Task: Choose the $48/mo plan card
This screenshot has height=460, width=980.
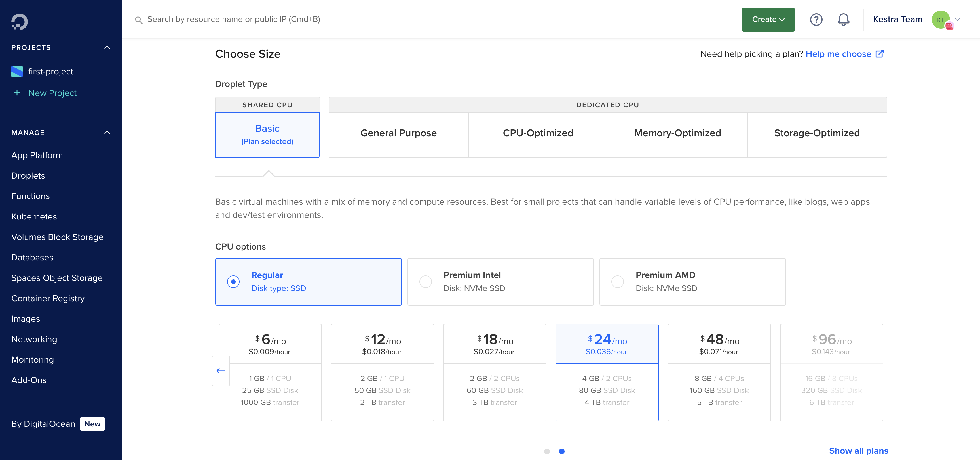Action: click(719, 372)
